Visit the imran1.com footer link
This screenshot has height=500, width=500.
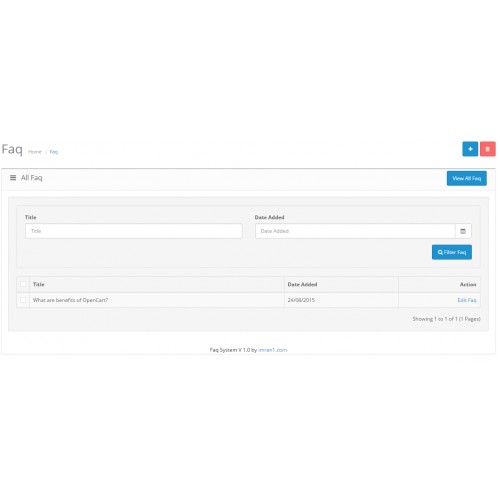point(273,350)
